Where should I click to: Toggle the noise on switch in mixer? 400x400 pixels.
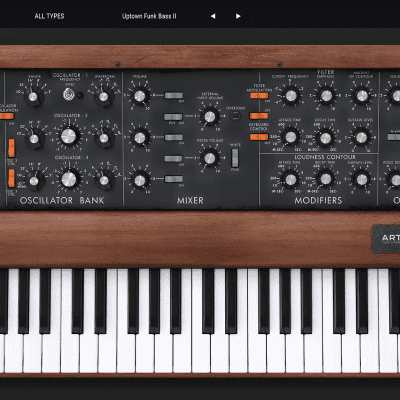pos(173,159)
